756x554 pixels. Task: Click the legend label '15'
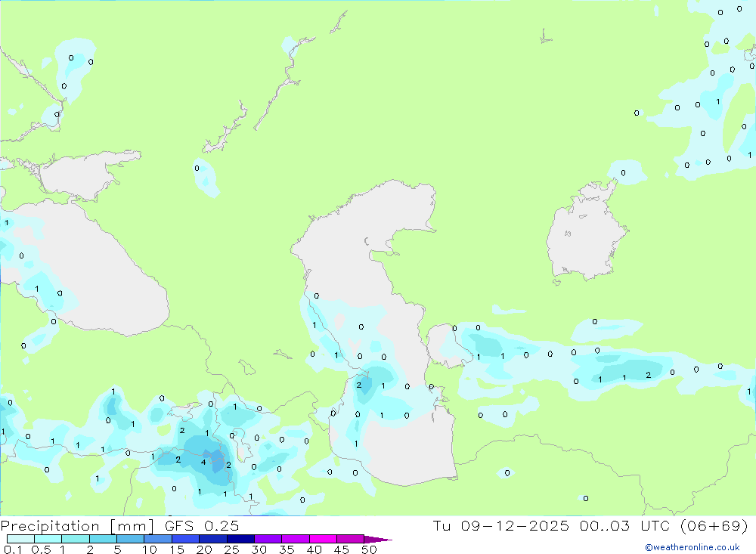click(x=177, y=549)
